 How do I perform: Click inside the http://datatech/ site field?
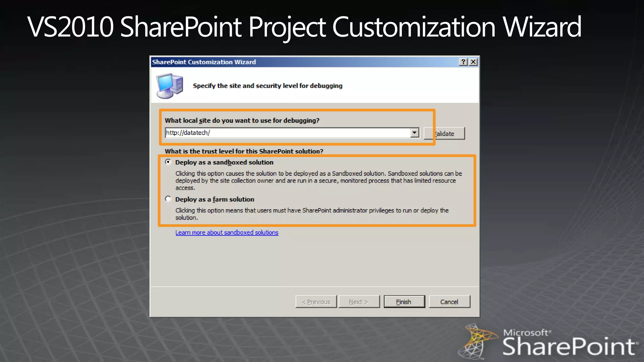click(x=283, y=133)
